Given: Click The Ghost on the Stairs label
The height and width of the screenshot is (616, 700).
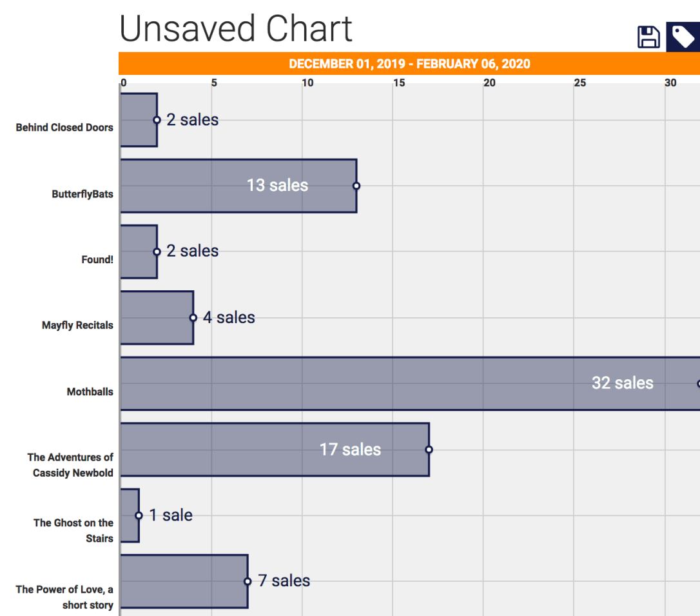Looking at the screenshot, I should 73,530.
